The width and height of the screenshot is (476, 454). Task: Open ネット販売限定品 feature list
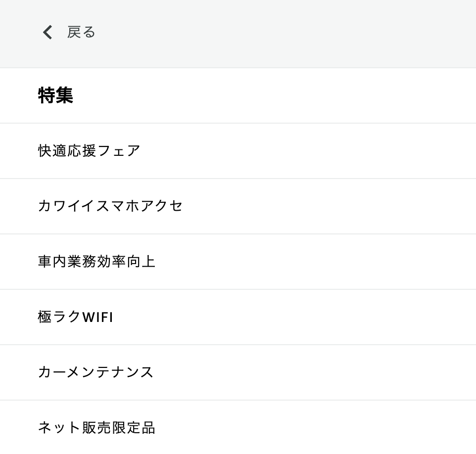click(x=238, y=427)
